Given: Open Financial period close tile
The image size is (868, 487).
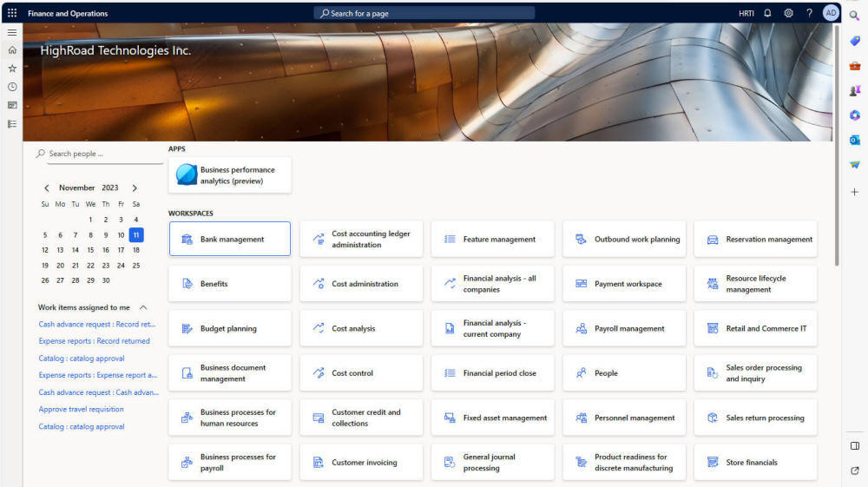Looking at the screenshot, I should coord(493,373).
